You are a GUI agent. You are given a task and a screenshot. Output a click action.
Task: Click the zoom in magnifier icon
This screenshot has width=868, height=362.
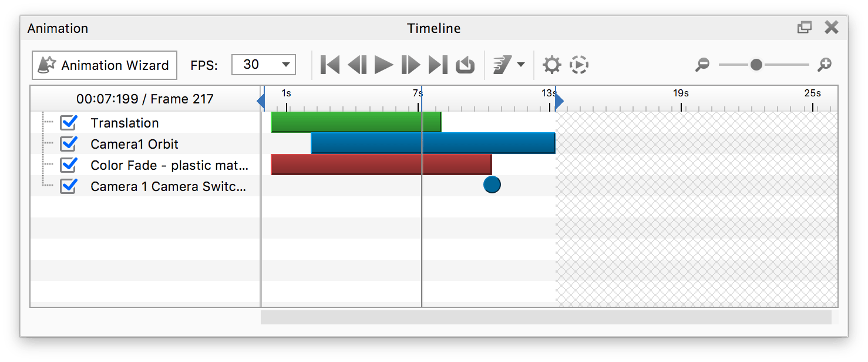(825, 65)
